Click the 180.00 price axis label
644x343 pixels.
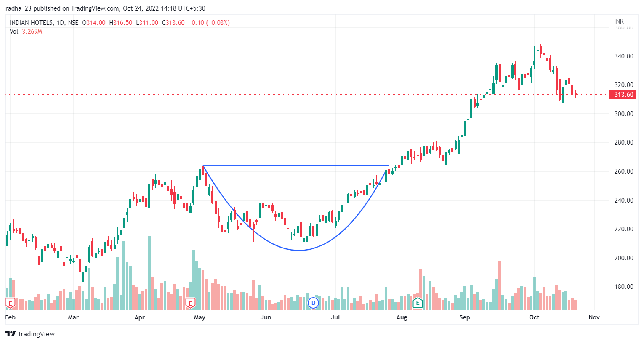pos(624,286)
